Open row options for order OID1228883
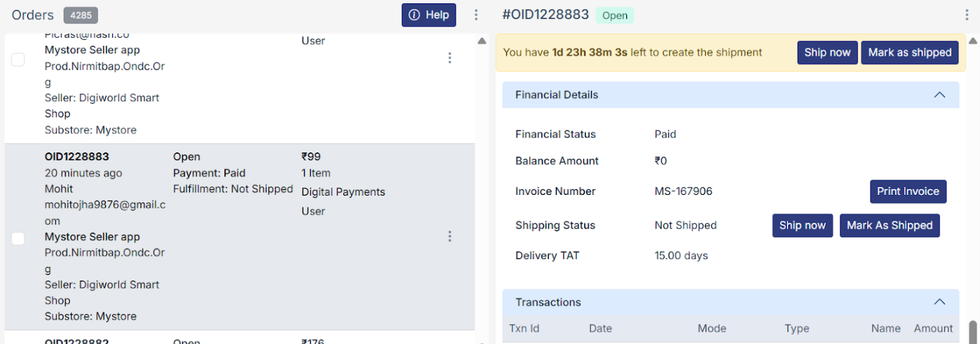This screenshot has width=980, height=344. 450,236
